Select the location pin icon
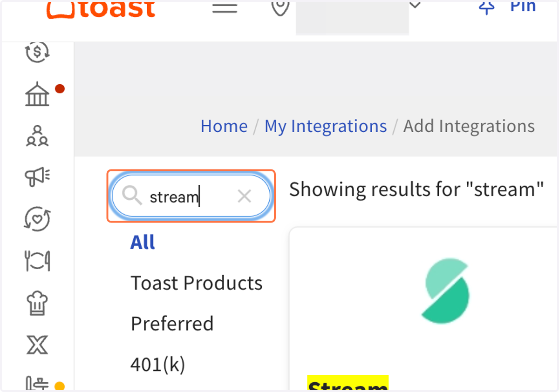The width and height of the screenshot is (559, 392). point(280,7)
